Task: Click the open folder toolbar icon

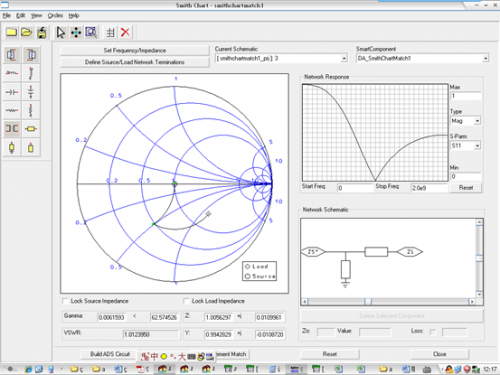Action: pyautogui.click(x=26, y=32)
